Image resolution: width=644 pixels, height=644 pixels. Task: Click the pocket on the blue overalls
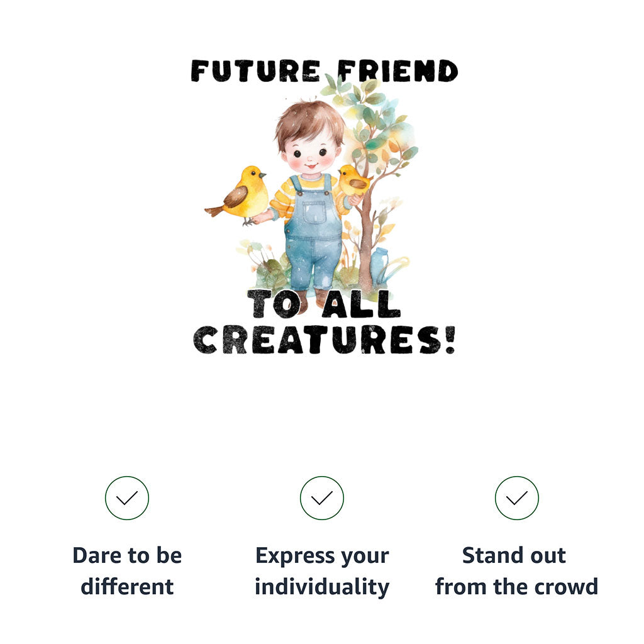coord(313,213)
